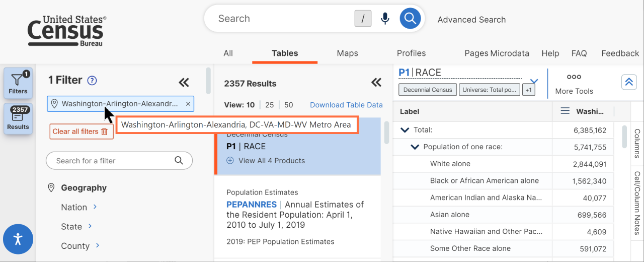Set view to 50 results

289,105
